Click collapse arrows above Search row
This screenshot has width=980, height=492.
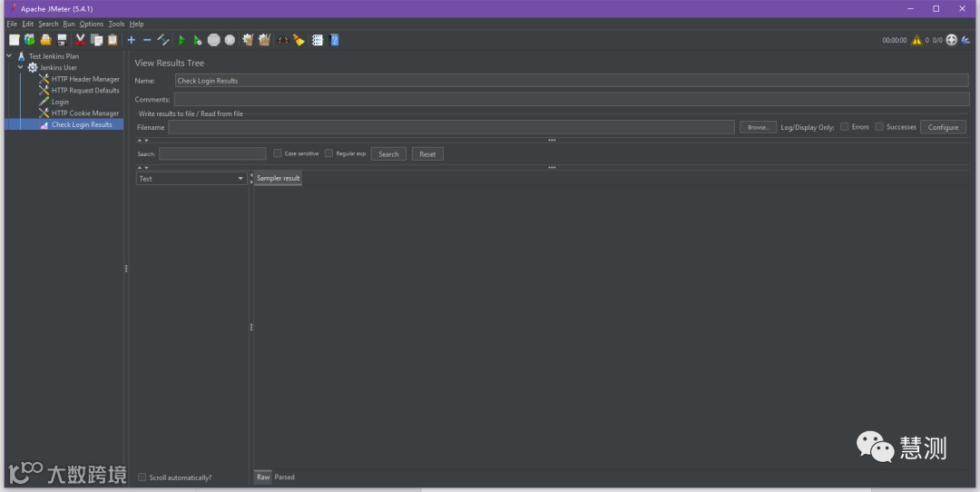point(143,141)
